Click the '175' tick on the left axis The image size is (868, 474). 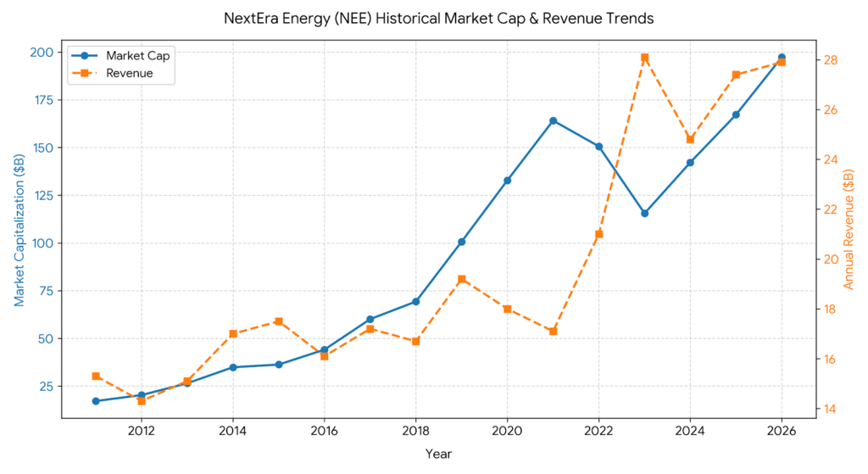point(42,100)
